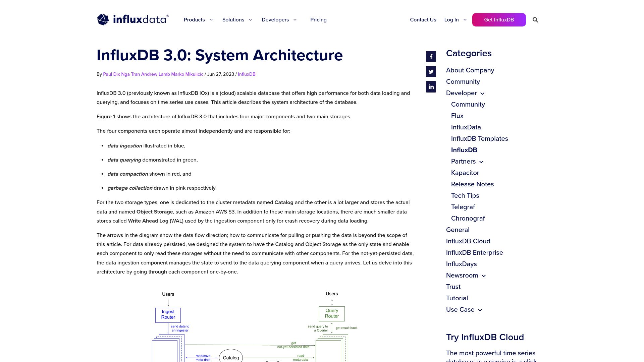Share article on Facebook

click(x=431, y=57)
